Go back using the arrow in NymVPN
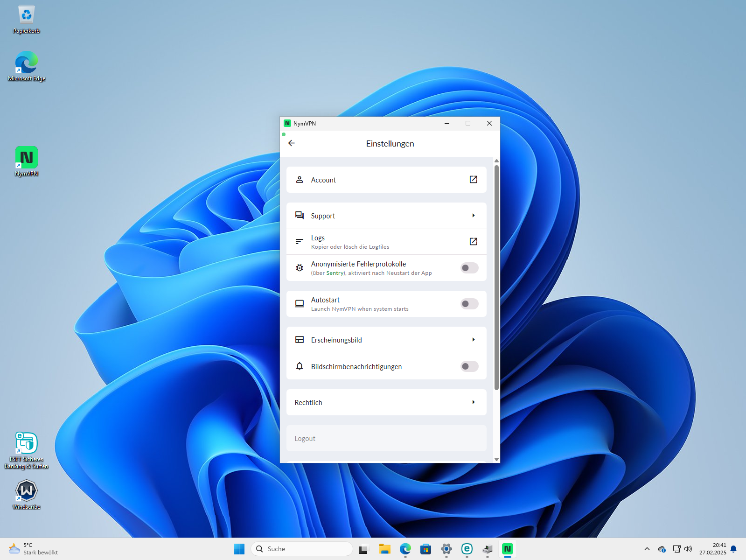 click(292, 143)
